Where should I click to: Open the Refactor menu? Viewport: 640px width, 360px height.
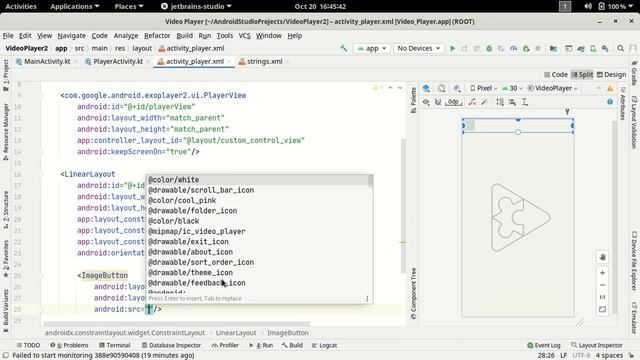[x=157, y=36]
